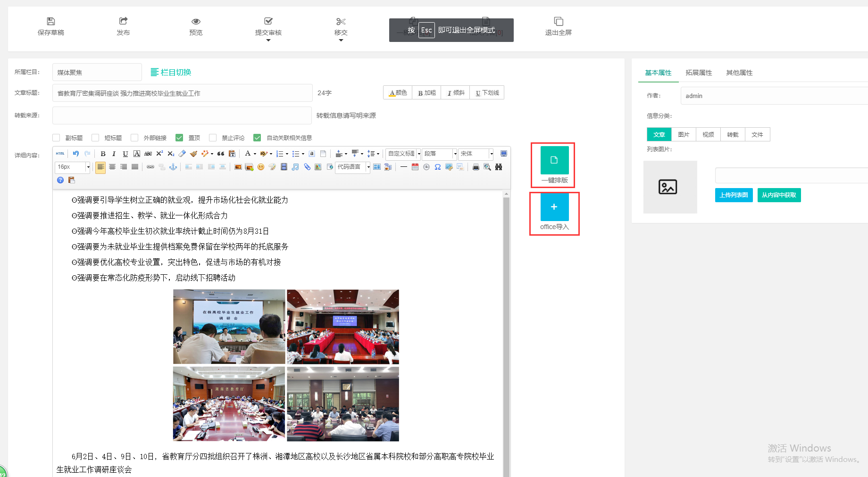Open the 宋体 font family dropdown
The width and height of the screenshot is (868, 477).
coord(476,154)
